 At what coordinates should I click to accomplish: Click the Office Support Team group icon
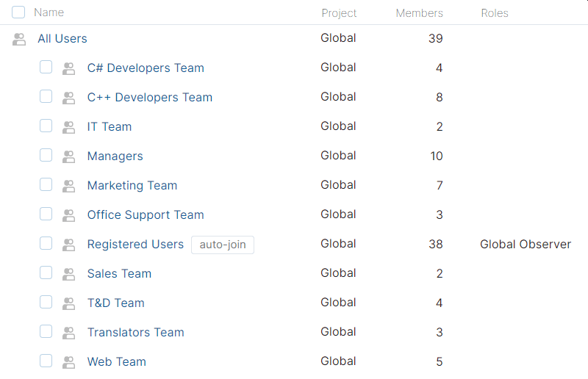click(x=68, y=215)
